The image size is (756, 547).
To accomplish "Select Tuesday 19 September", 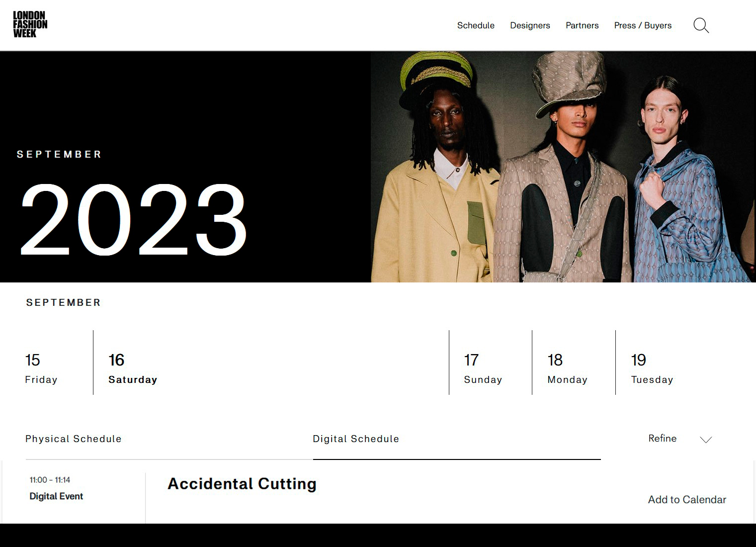I will point(652,368).
